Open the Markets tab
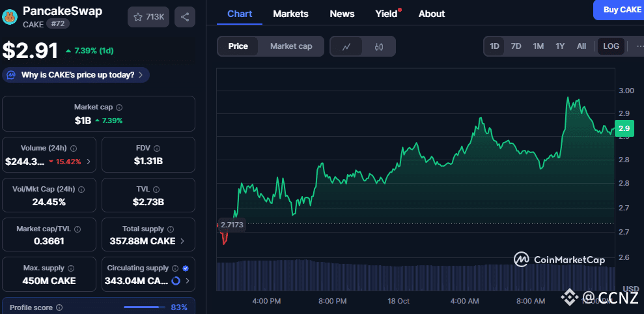The image size is (644, 314). tap(290, 14)
